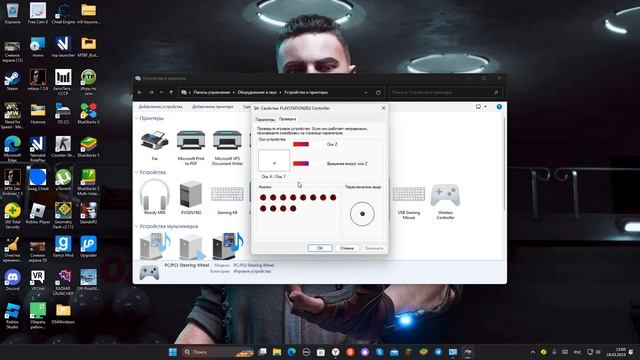Select the USB Gaming Mouse device
Image resolution: width=640 pixels, height=360 pixels.
pos(409,202)
